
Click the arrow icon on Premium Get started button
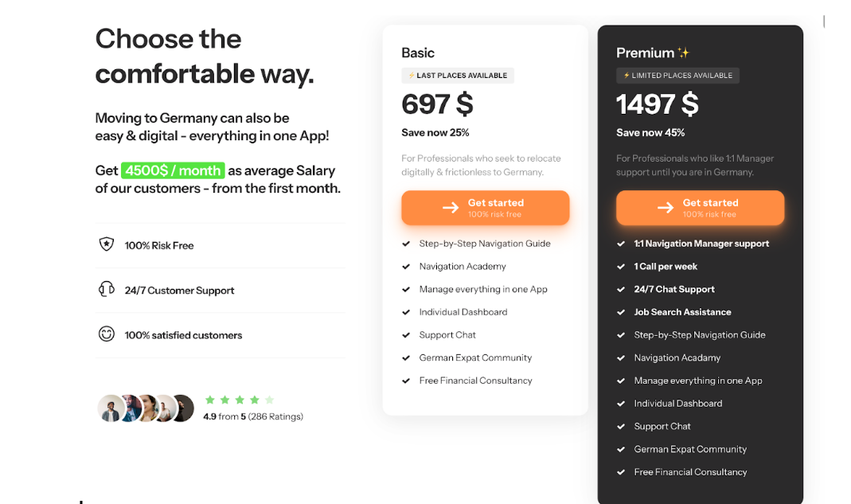666,208
